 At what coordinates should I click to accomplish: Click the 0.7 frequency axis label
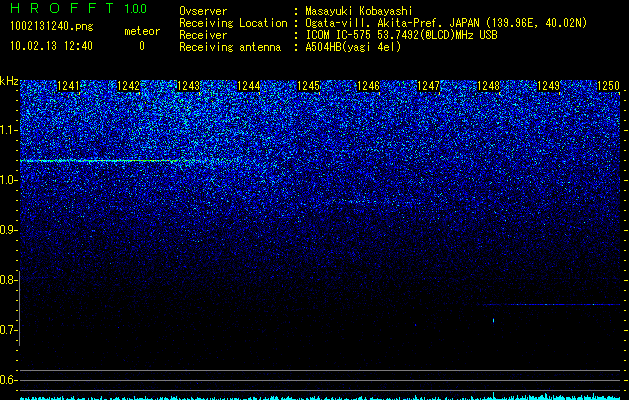pyautogui.click(x=8, y=330)
